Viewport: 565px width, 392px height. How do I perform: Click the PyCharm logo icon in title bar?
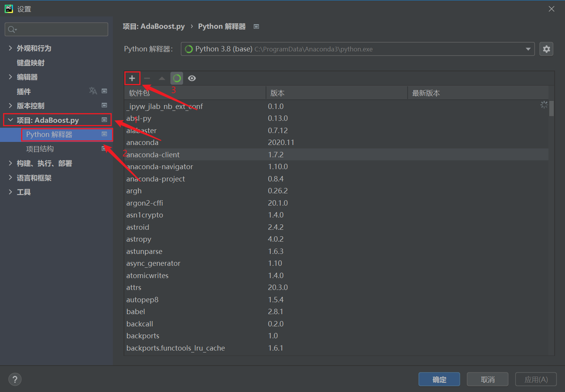[9, 9]
